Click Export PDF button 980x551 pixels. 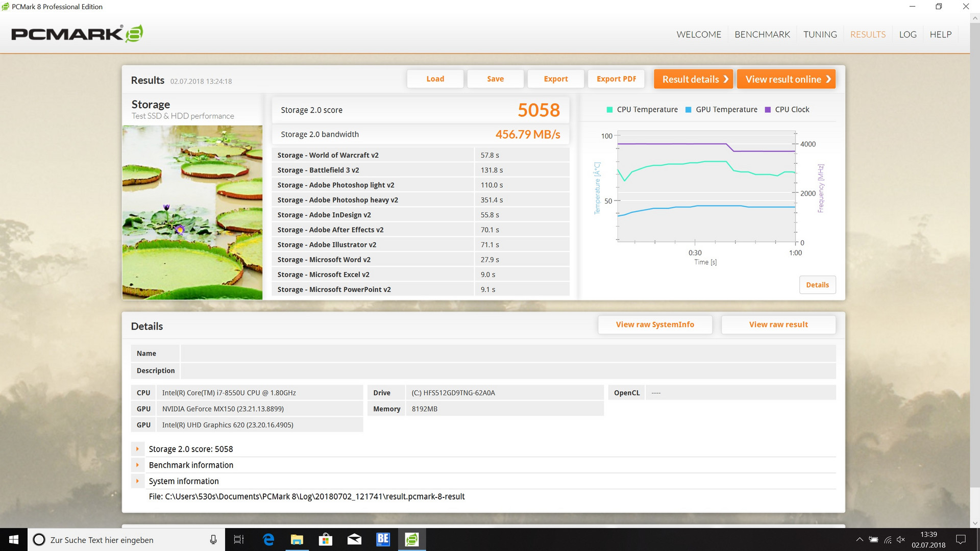616,79
